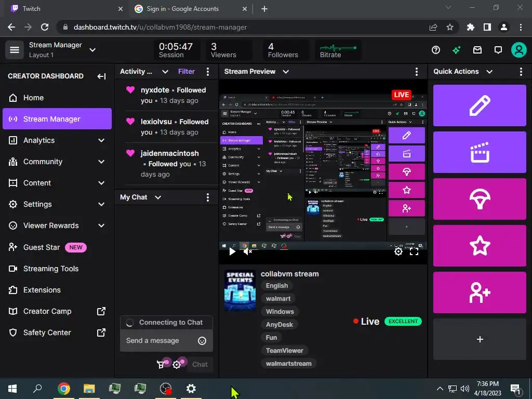Click the Edit Stream Info pencil action

[480, 105]
